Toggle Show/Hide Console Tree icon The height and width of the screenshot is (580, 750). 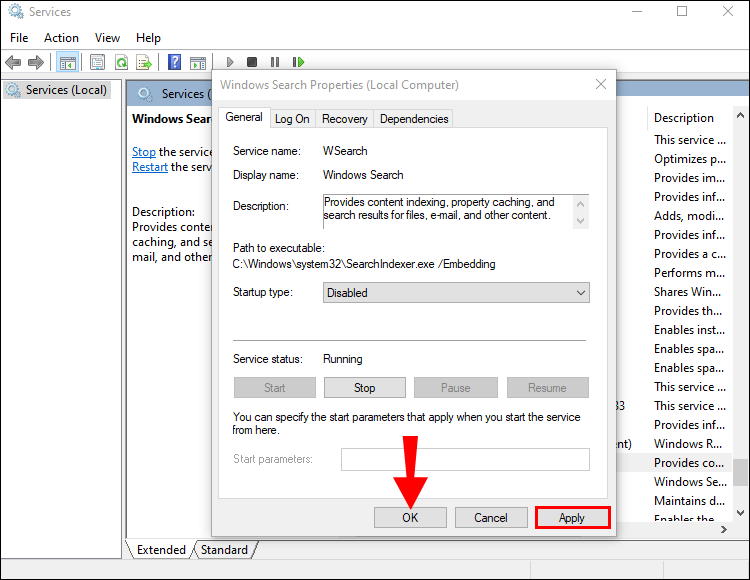67,62
